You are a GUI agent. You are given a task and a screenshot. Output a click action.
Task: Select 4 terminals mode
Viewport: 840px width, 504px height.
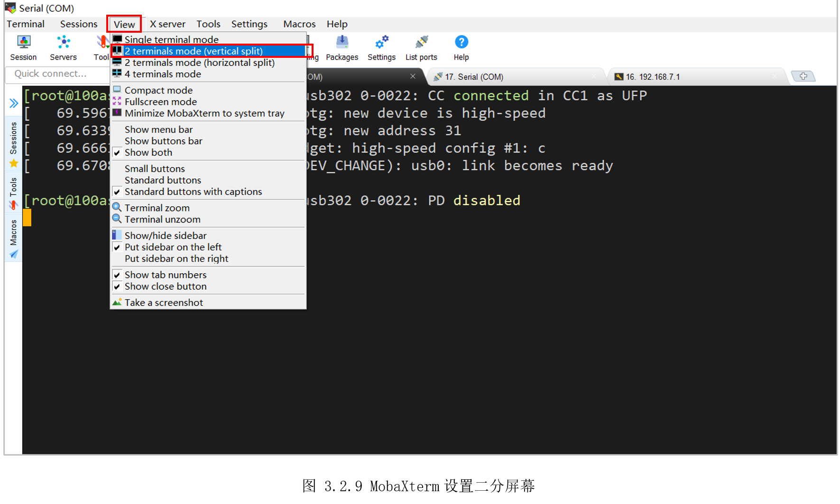point(163,74)
